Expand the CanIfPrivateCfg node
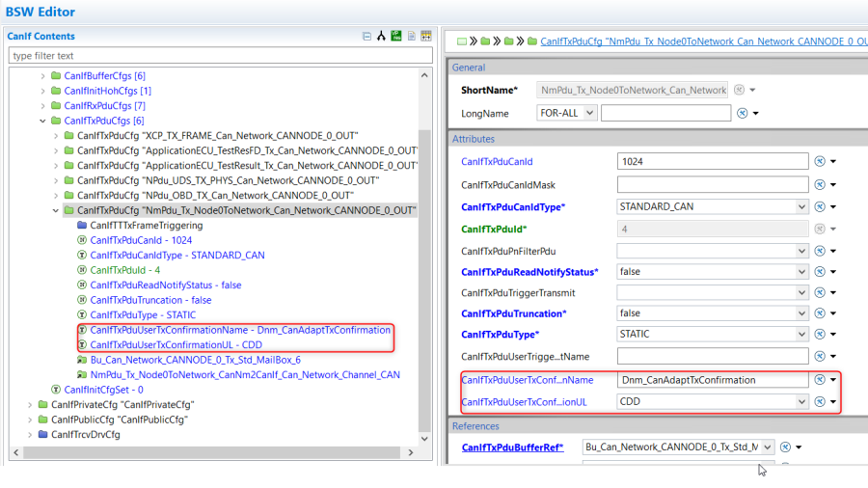 point(30,404)
